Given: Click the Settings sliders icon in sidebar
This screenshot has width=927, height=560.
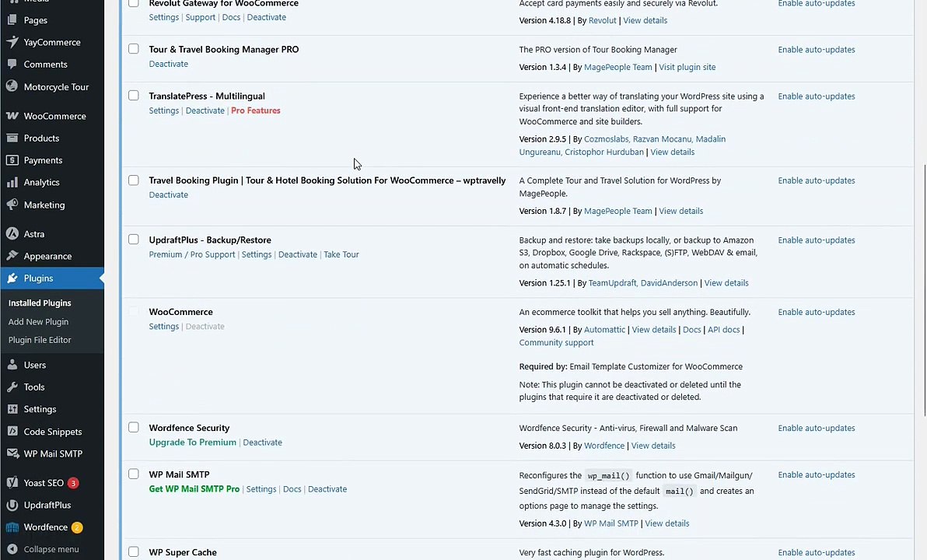Looking at the screenshot, I should pyautogui.click(x=12, y=408).
